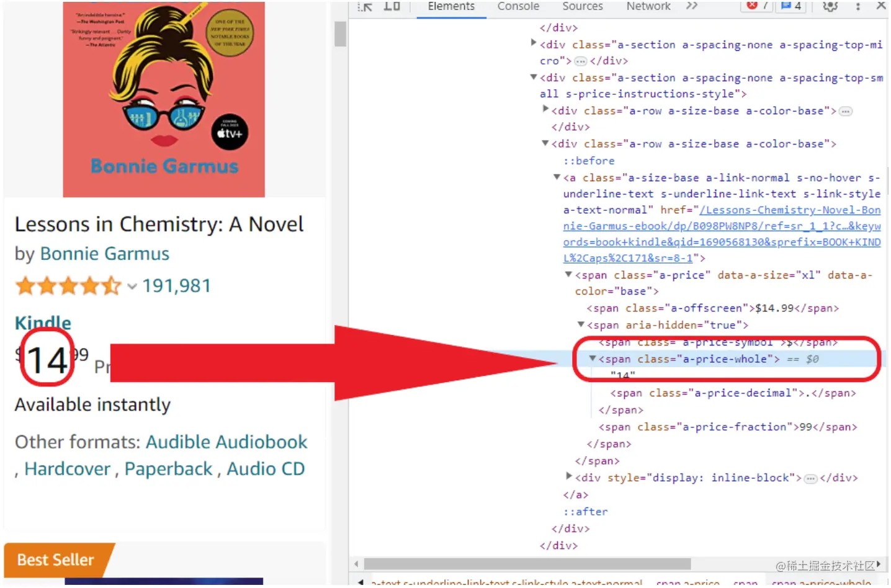This screenshot has height=588, width=891.
Task: Switch to the Console tab
Action: [518, 6]
